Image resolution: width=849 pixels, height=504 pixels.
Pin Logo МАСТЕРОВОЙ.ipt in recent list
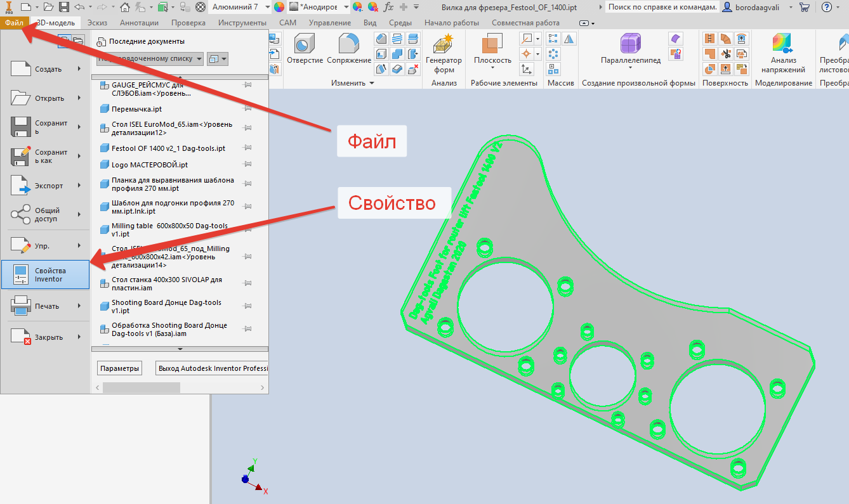(247, 165)
